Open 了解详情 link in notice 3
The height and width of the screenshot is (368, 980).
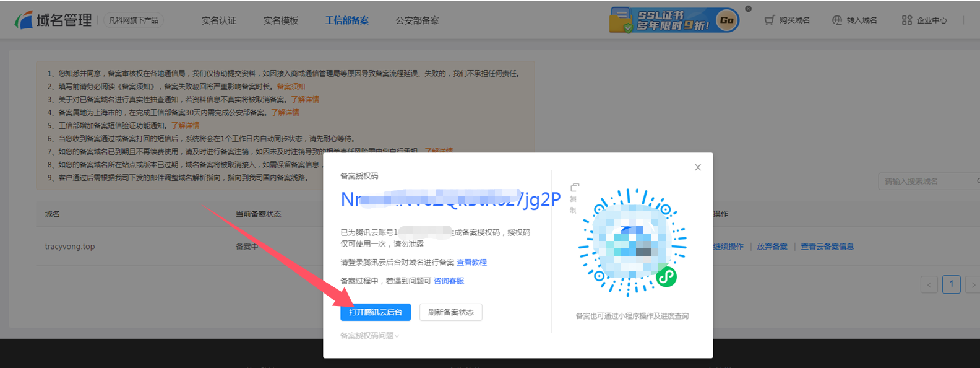coord(305,100)
